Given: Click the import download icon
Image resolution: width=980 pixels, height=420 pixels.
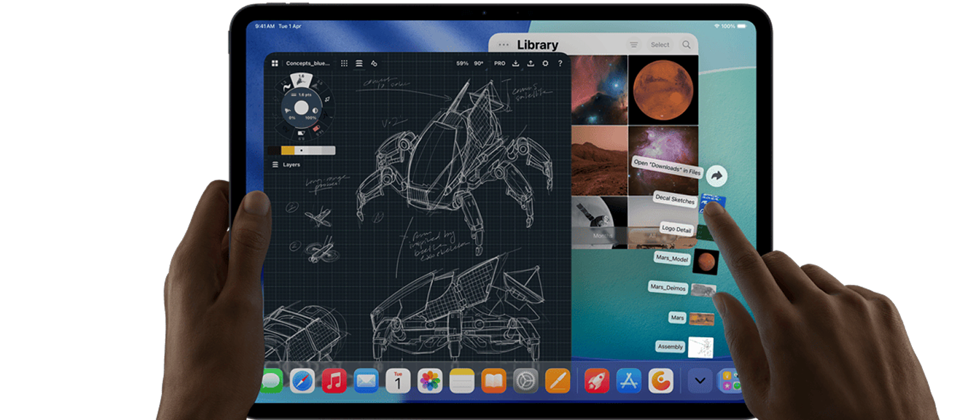Looking at the screenshot, I should 516,64.
